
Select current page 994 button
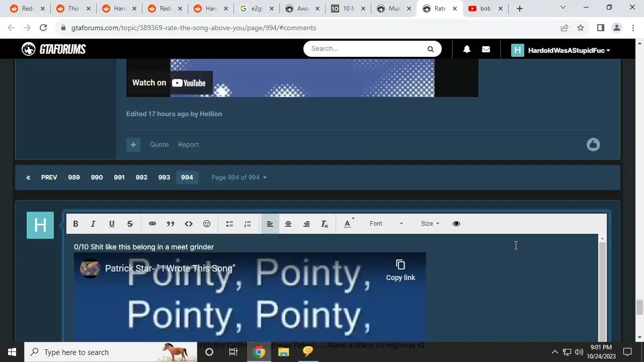pos(187,177)
